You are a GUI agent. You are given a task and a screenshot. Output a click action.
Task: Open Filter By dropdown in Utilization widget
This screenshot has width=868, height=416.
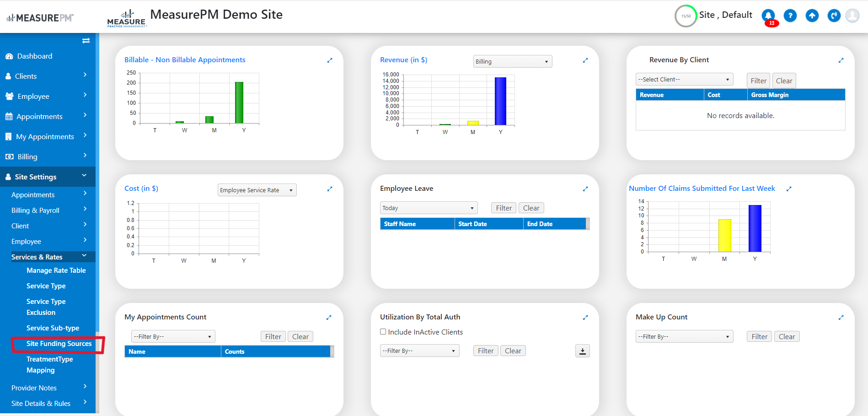point(420,351)
